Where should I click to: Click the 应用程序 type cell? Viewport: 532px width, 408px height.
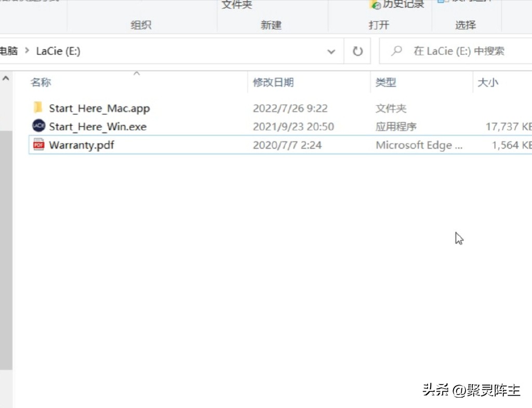click(396, 127)
